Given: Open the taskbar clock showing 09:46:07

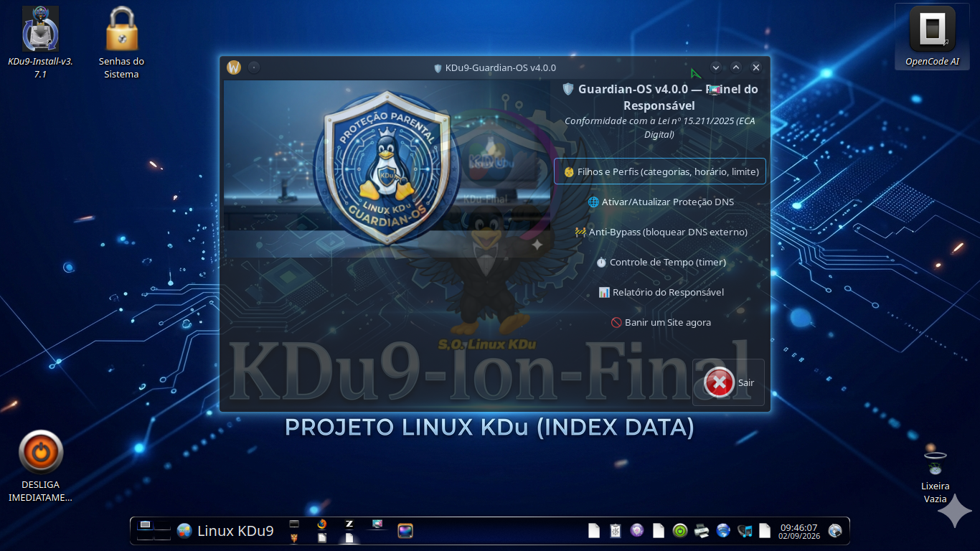Looking at the screenshot, I should pos(799,531).
